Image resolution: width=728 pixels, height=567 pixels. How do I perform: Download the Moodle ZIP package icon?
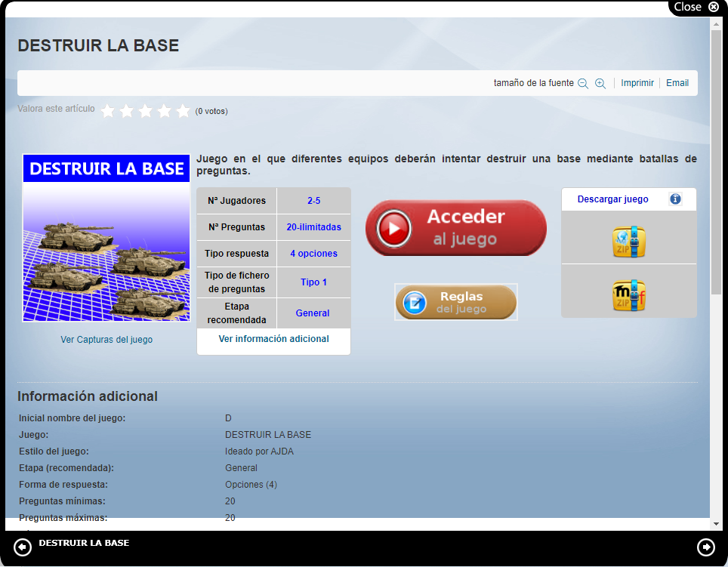click(x=628, y=295)
